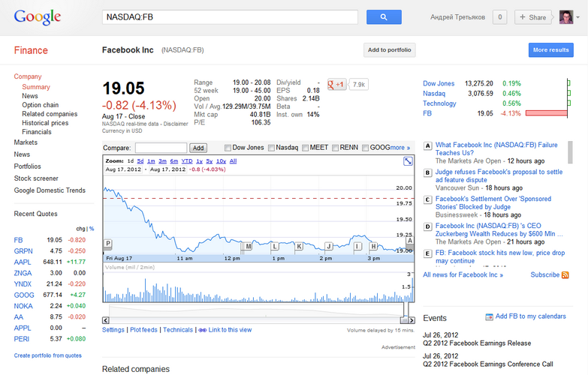Image resolution: width=588 pixels, height=375 pixels.
Task: Click the right arrow of chart range scrollbar
Action: [x=412, y=320]
